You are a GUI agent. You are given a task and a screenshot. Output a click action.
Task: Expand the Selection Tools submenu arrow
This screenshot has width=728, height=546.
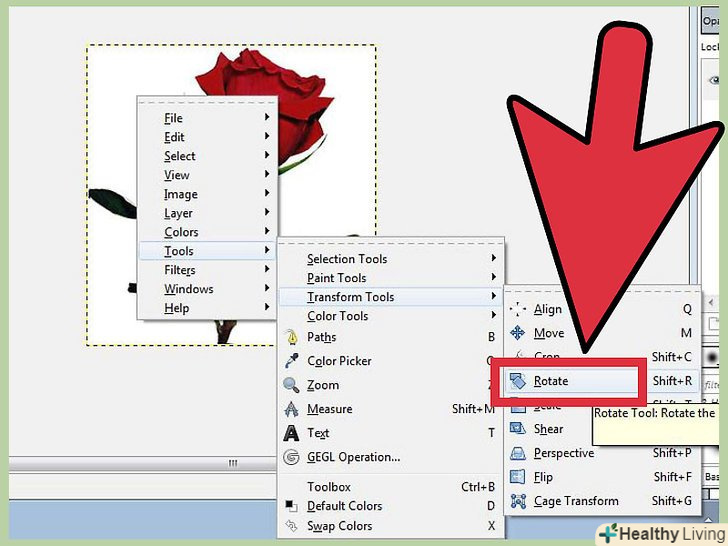click(x=494, y=258)
